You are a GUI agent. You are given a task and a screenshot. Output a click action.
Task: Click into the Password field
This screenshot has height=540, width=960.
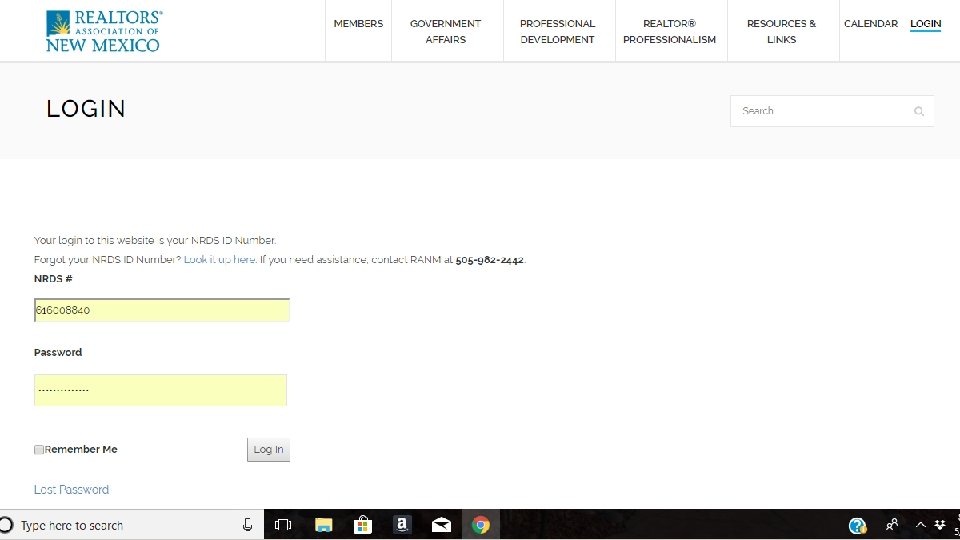pyautogui.click(x=160, y=390)
